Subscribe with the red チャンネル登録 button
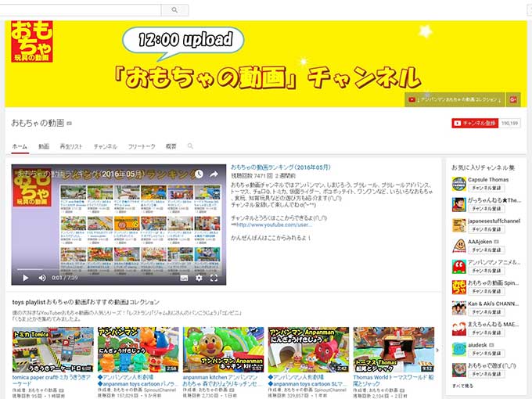The image size is (532, 399). [475, 123]
